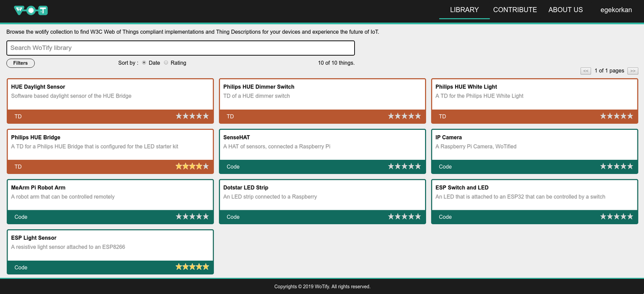Click Code label on IP Camera card
Screen dimensions: 644x294
[x=445, y=167]
